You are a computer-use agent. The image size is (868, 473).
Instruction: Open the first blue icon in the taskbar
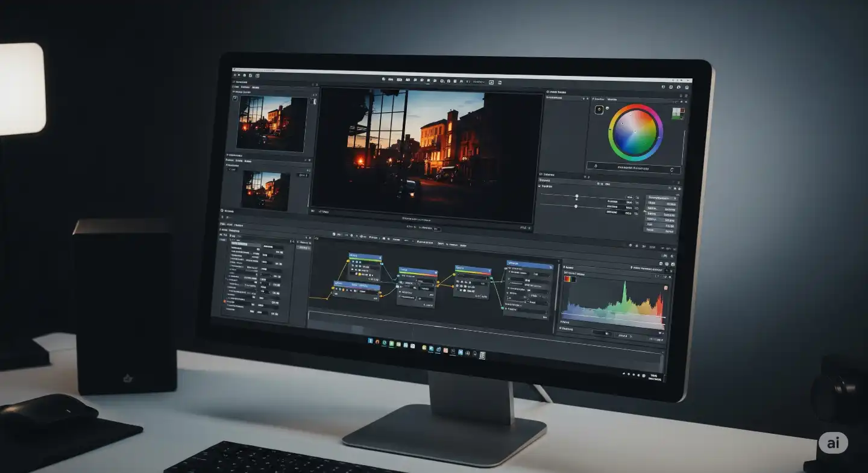(x=371, y=341)
